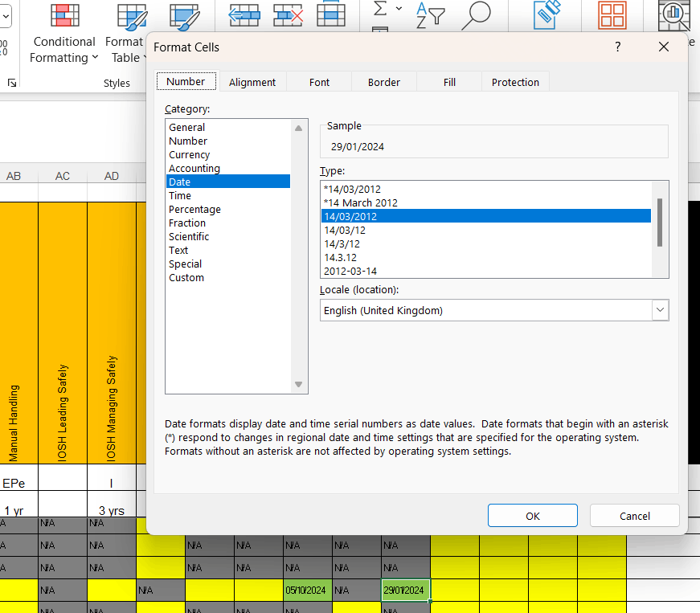Viewport: 700px width, 613px height.
Task: Click the Insert cells icon
Action: pyautogui.click(x=244, y=15)
